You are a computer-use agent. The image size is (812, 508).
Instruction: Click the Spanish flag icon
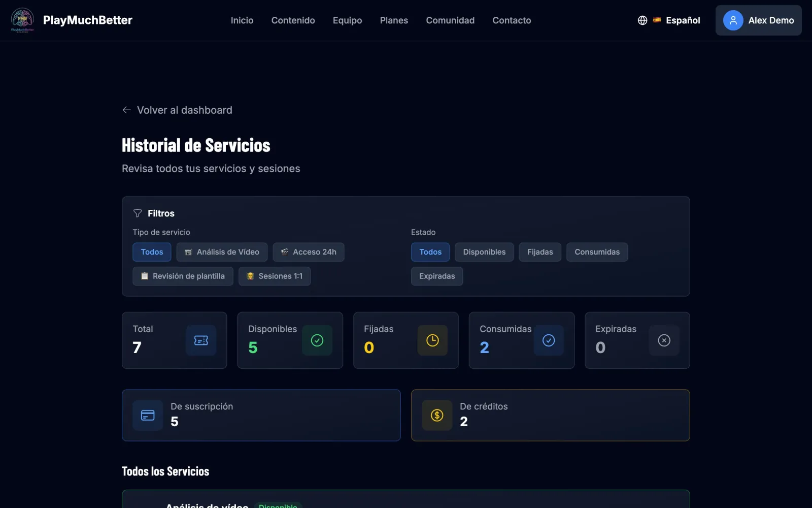pyautogui.click(x=657, y=20)
